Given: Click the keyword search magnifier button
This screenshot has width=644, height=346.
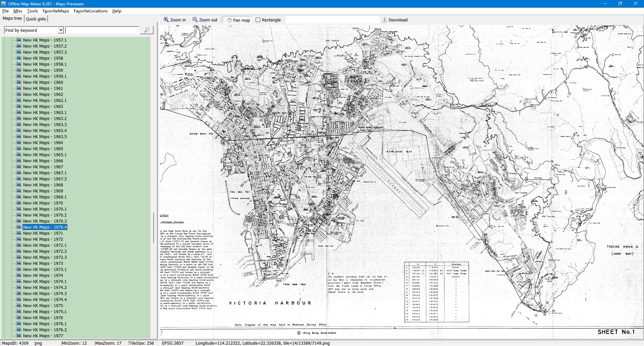Looking at the screenshot, I should pyautogui.click(x=147, y=30).
